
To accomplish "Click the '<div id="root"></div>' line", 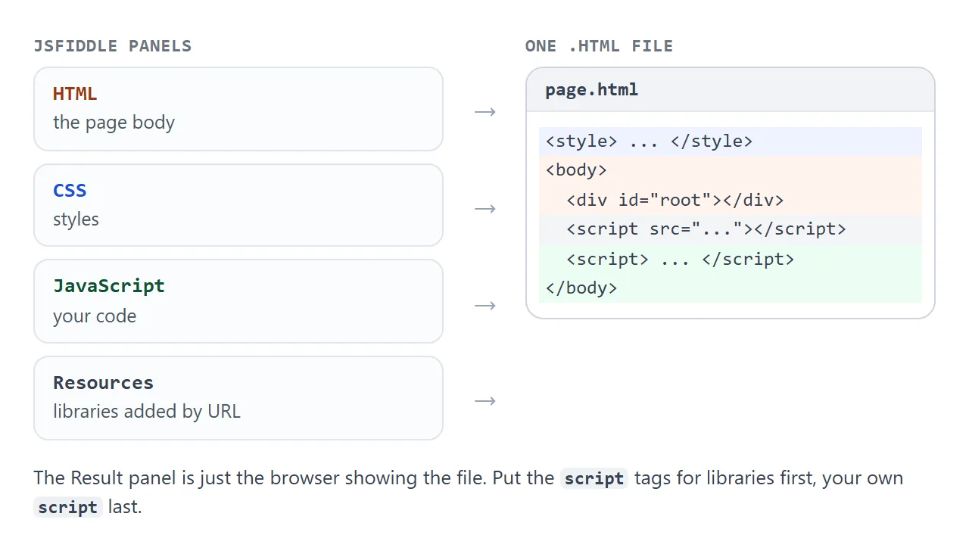I will pos(731,200).
